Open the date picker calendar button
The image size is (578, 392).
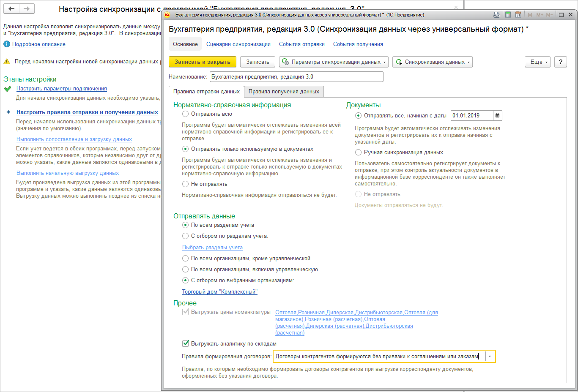coord(498,115)
